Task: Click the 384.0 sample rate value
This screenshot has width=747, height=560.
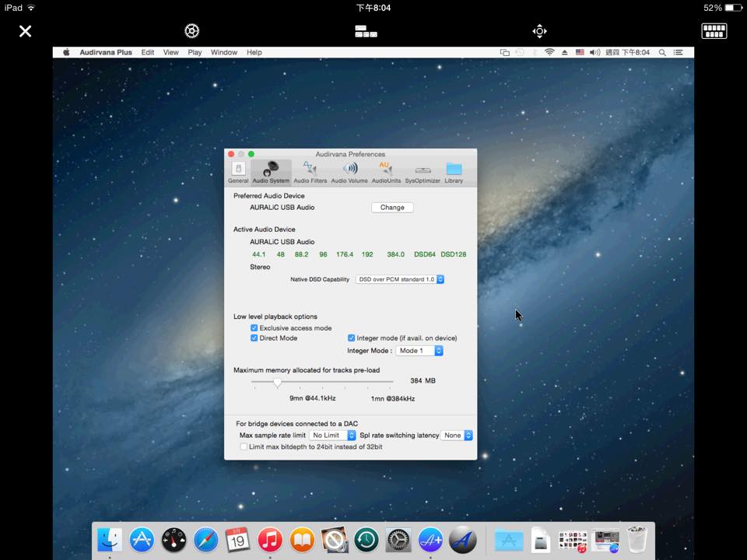Action: point(395,254)
